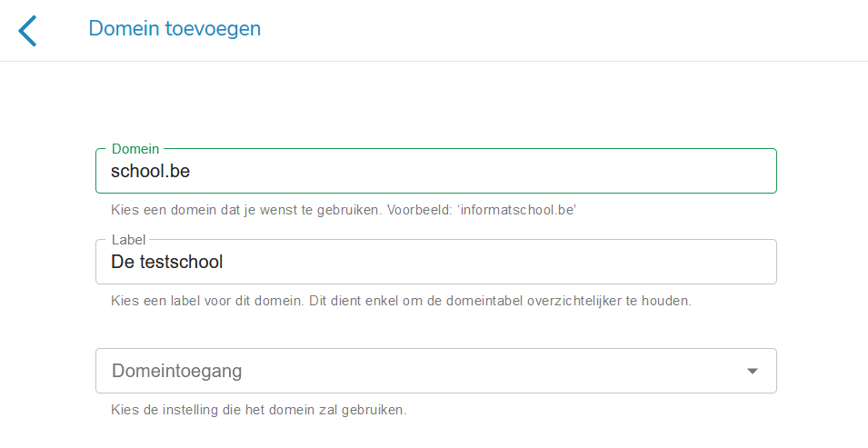Click the back arrow icon
The height and width of the screenshot is (448, 868).
[28, 30]
